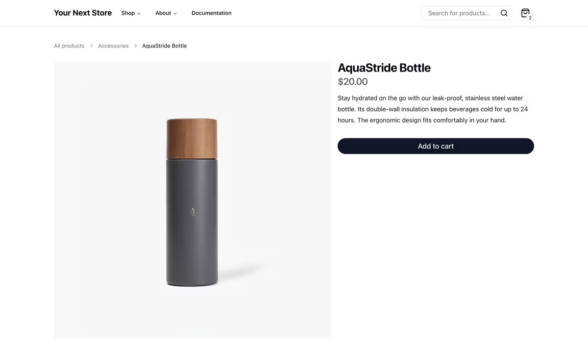588x364 pixels.
Task: Click the chevron after Accessories breadcrumb
Action: 136,46
